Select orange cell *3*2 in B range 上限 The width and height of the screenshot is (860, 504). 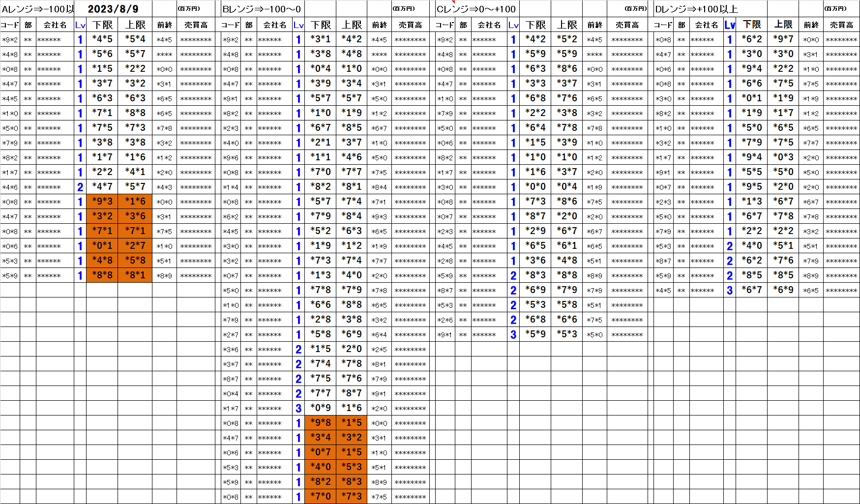coord(352,438)
